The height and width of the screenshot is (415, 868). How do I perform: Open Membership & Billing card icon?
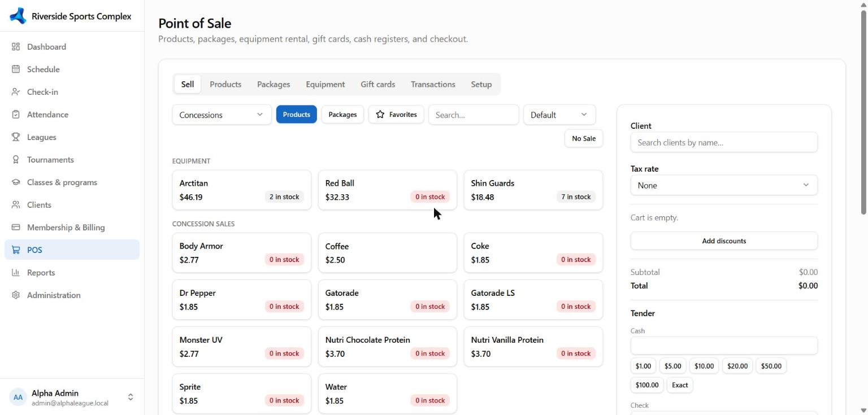(x=16, y=228)
